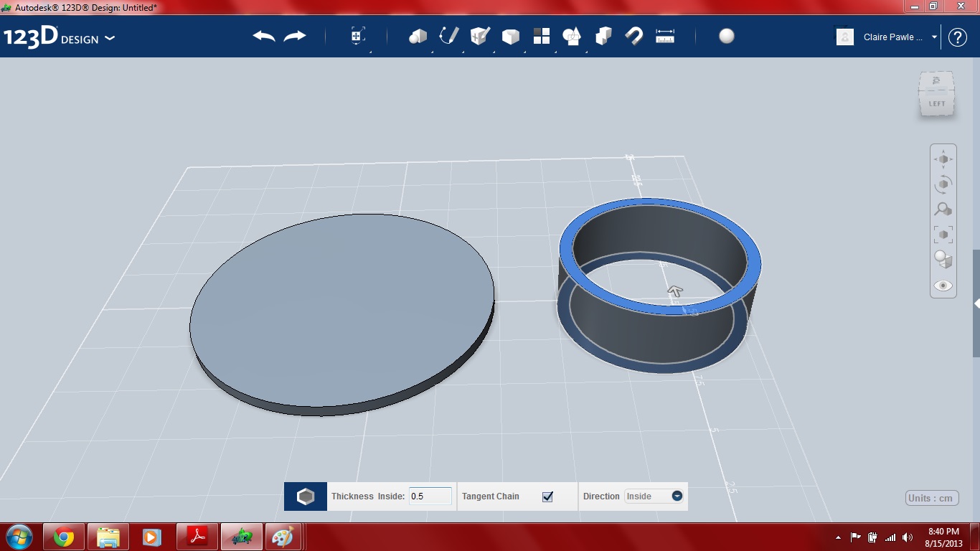Open the volume speaker tray icon
The height and width of the screenshot is (551, 980).
tap(908, 537)
